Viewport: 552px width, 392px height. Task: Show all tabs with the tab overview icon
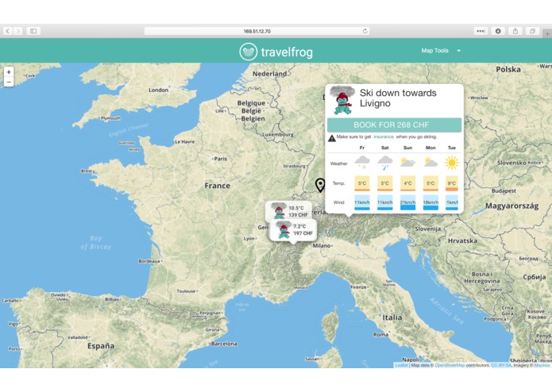pyautogui.click(x=533, y=31)
